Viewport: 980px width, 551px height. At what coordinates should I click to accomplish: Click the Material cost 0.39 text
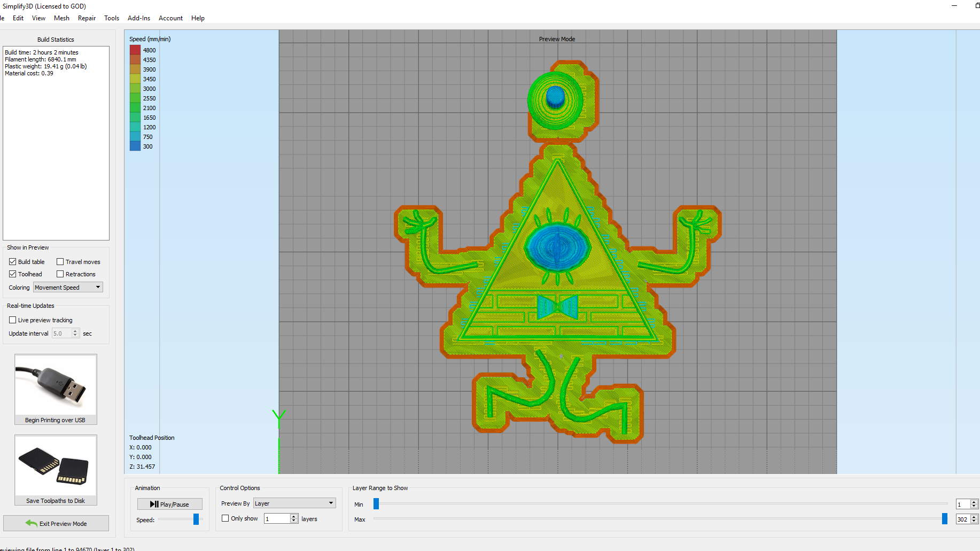pyautogui.click(x=29, y=73)
